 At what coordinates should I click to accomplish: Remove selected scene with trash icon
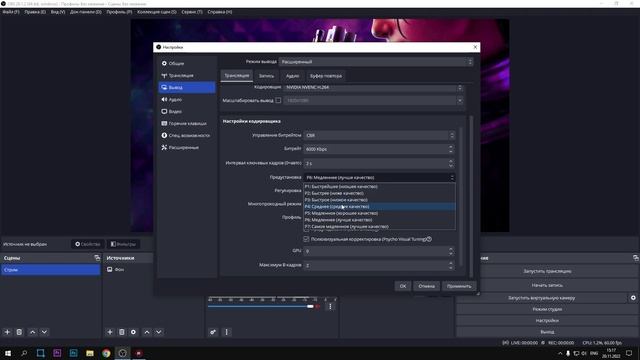tap(19, 332)
